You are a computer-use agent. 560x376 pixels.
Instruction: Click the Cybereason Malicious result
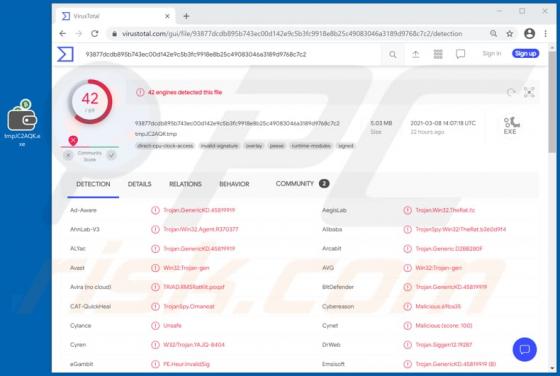pos(438,306)
